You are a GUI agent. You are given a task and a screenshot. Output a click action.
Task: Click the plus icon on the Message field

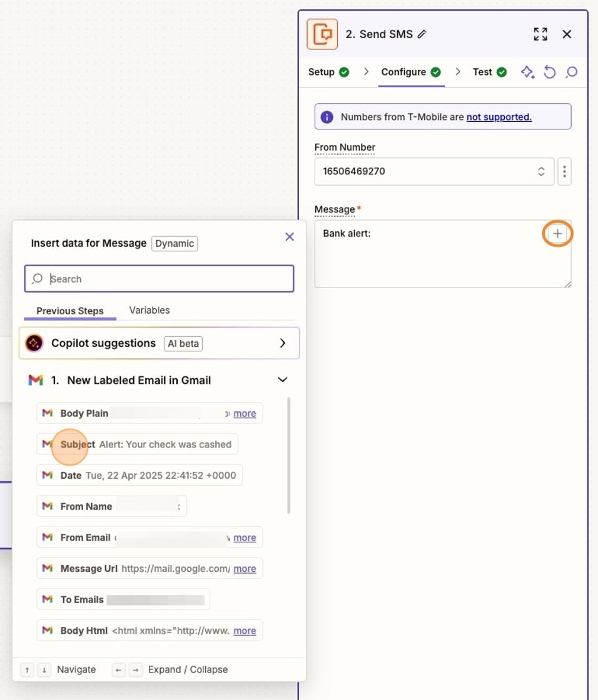557,233
